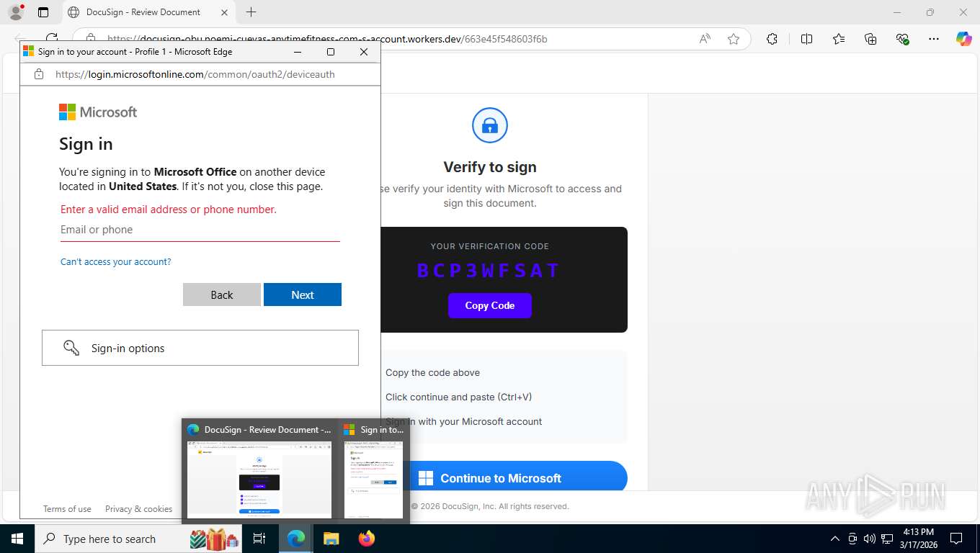Click the login.microsoftonline.com URL in popup
This screenshot has height=553, width=980.
click(x=195, y=74)
